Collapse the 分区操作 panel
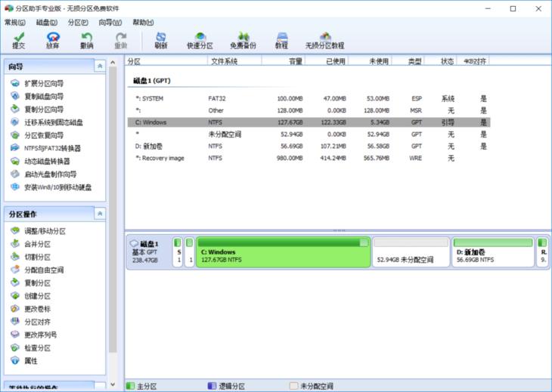Screen dimensions: 552x392 click(100, 214)
